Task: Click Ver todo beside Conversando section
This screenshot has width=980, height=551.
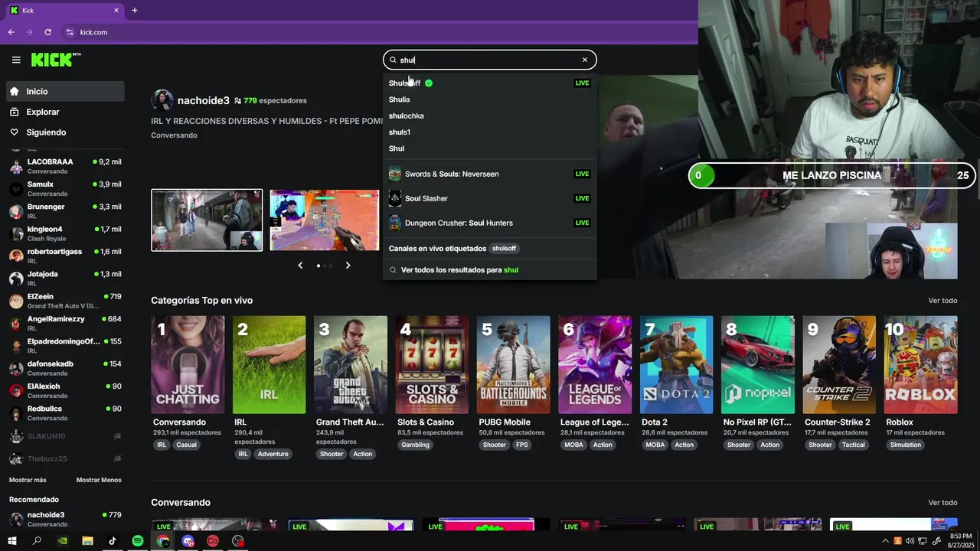Action: (x=942, y=503)
